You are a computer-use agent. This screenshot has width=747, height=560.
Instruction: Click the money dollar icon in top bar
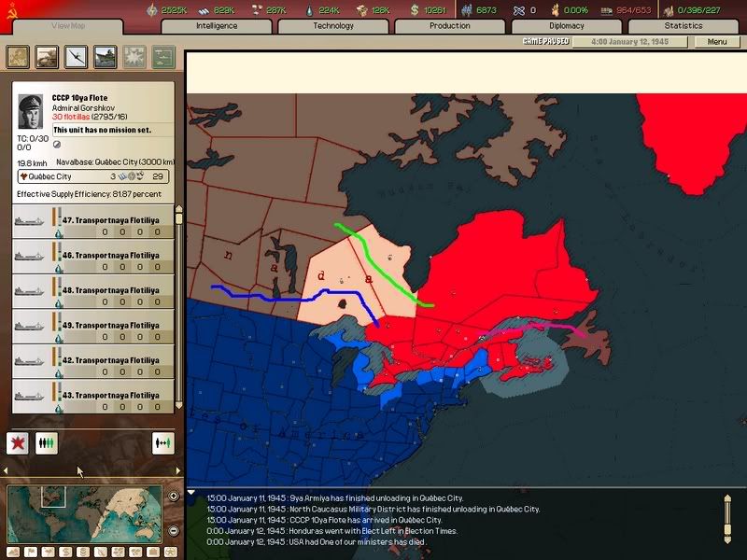[415, 10]
